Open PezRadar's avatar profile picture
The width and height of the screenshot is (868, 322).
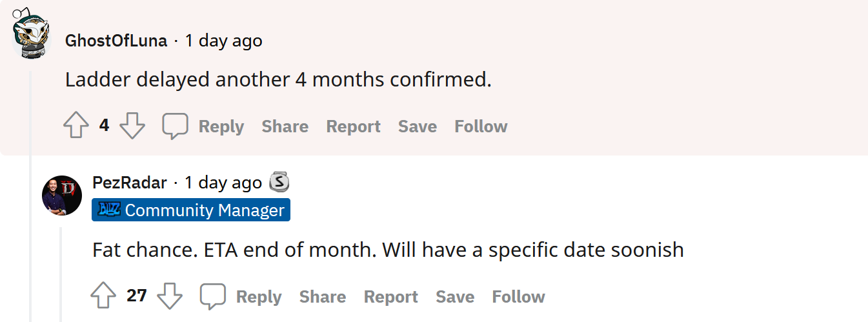pos(62,195)
